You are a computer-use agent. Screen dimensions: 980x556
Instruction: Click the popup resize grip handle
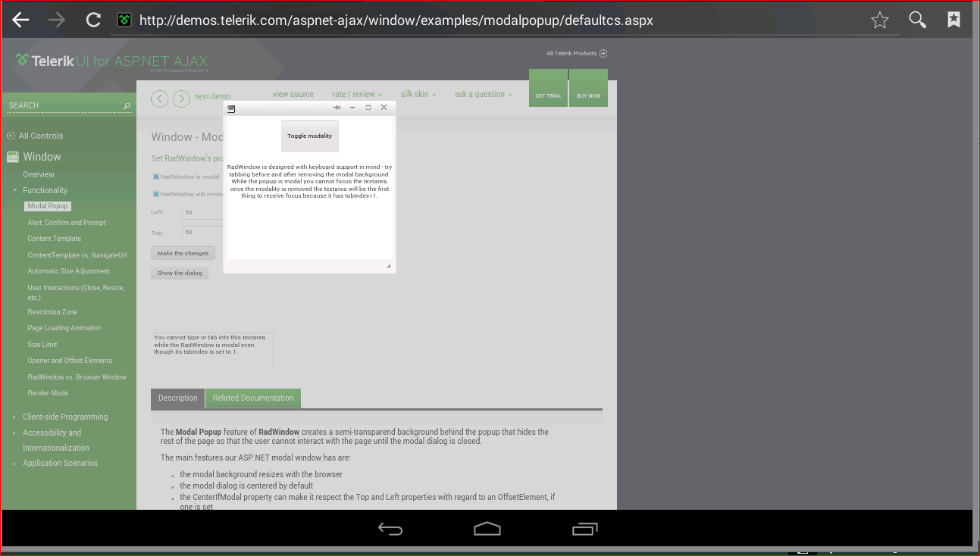[x=389, y=266]
